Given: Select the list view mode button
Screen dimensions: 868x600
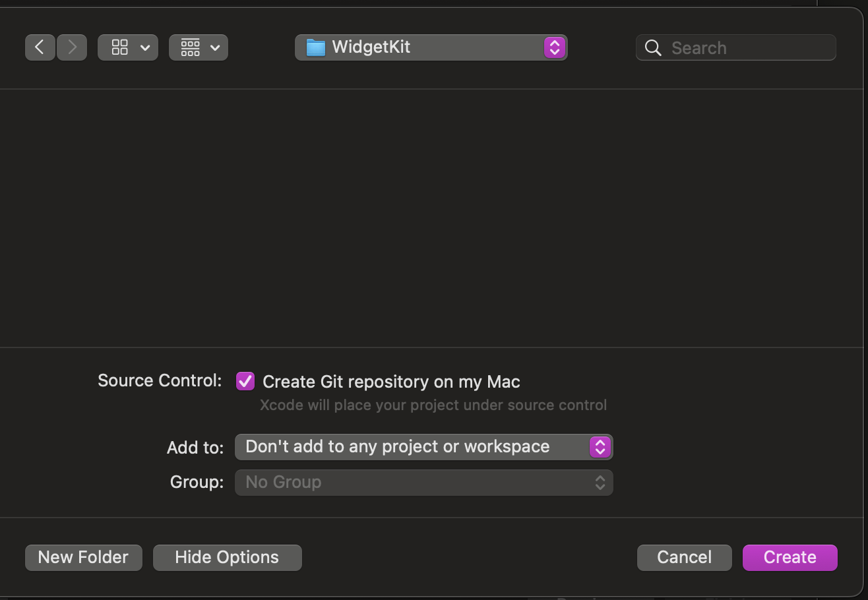Looking at the screenshot, I should [189, 47].
